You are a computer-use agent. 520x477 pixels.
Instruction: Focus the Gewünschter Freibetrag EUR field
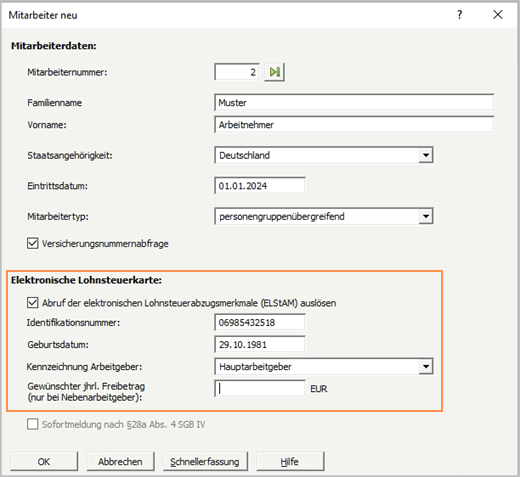point(260,388)
